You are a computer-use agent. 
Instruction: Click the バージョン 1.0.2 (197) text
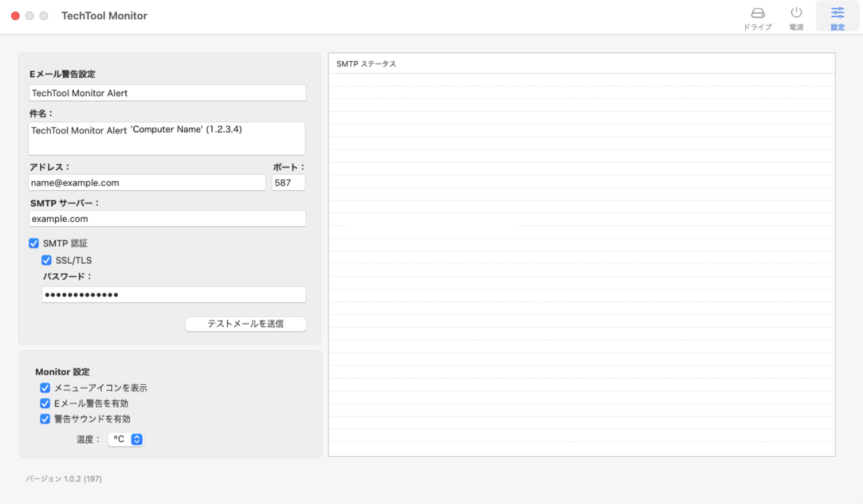[x=64, y=479]
